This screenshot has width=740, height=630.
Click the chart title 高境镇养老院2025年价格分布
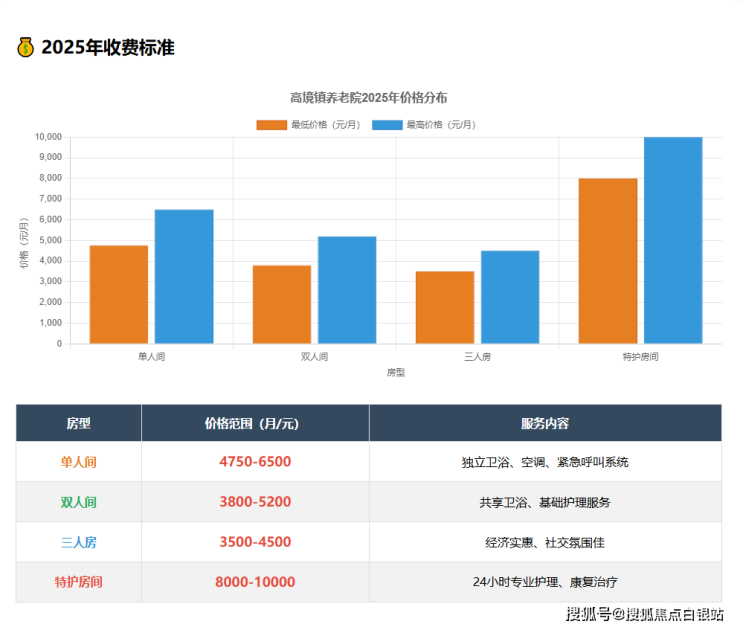368,98
